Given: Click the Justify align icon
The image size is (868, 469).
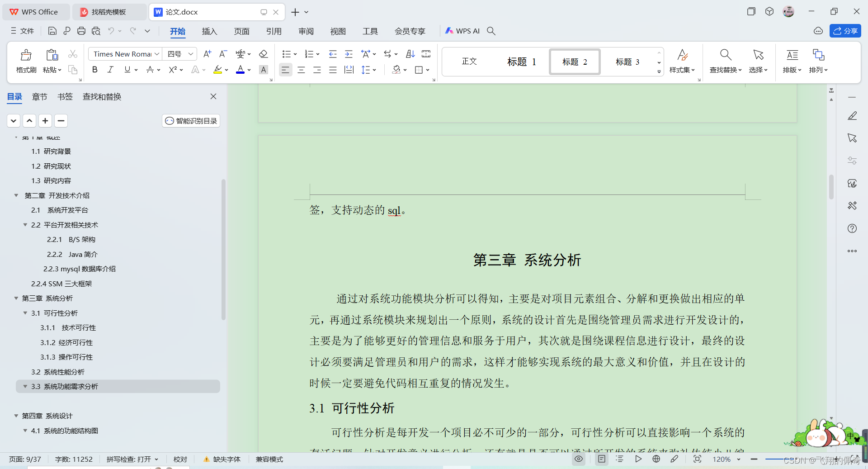Looking at the screenshot, I should pyautogui.click(x=333, y=70).
